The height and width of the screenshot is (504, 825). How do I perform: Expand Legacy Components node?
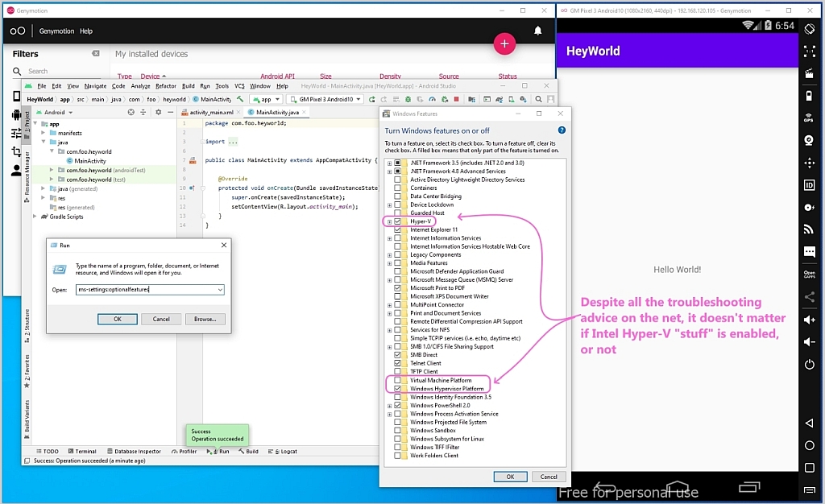(389, 255)
